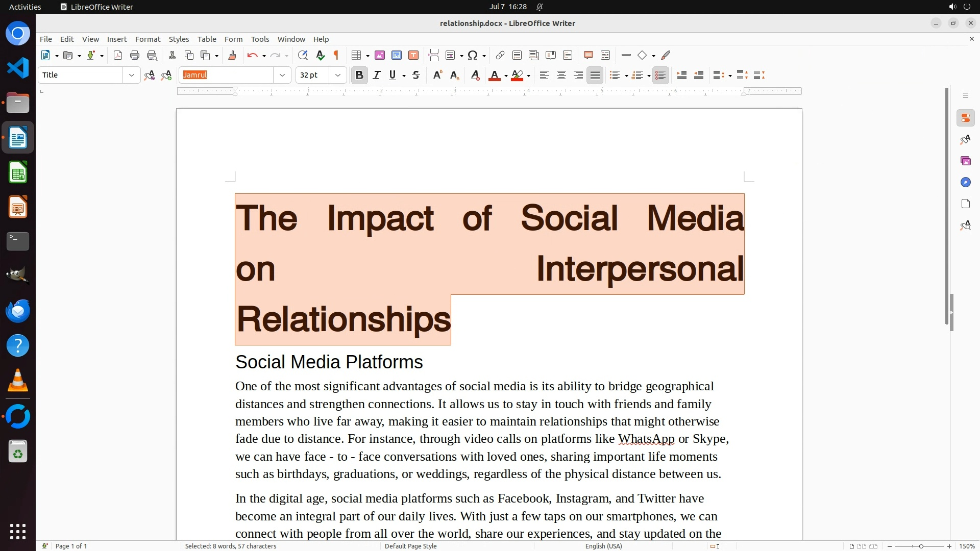Expand the font color dropdown arrow
This screenshot has height=551, width=980.
pos(506,76)
